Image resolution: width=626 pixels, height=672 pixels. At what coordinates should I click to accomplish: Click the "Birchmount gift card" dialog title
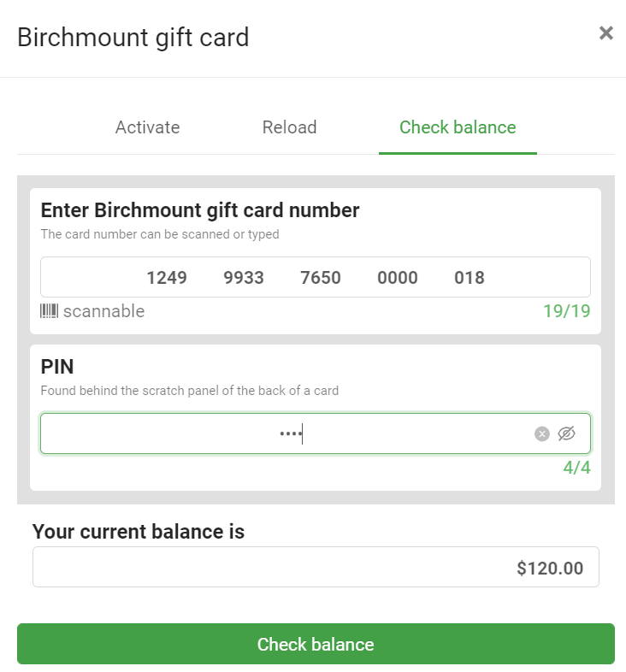[x=133, y=38]
